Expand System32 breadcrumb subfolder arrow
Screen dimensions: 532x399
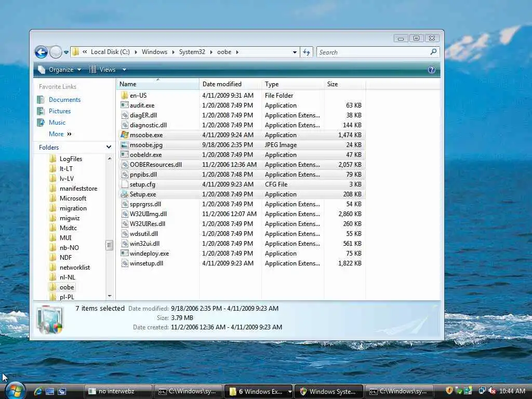point(211,52)
